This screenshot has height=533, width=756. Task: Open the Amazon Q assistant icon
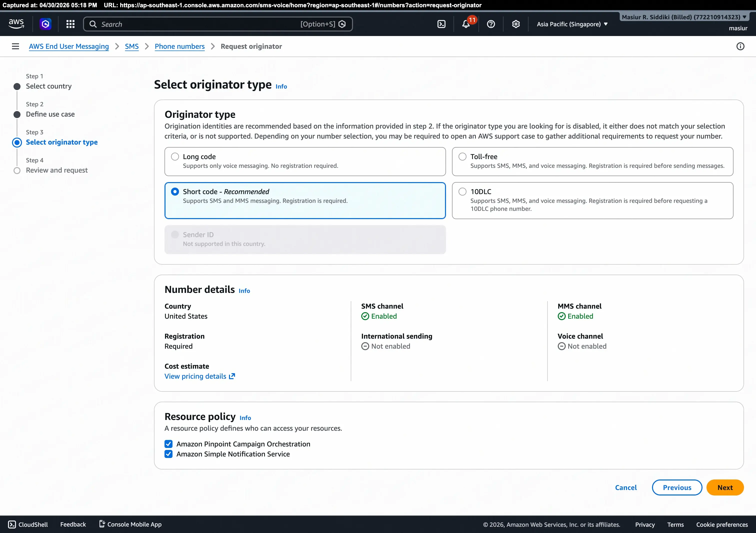pyautogui.click(x=45, y=24)
